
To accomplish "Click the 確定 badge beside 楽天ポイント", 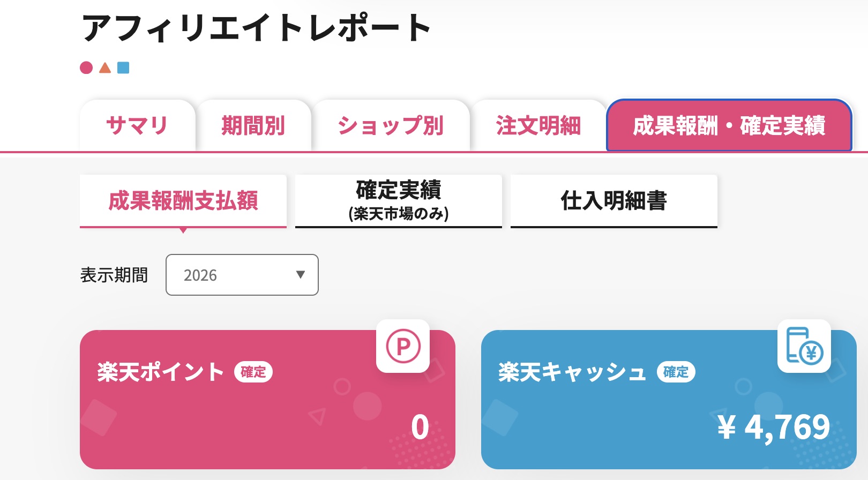I will tap(253, 372).
